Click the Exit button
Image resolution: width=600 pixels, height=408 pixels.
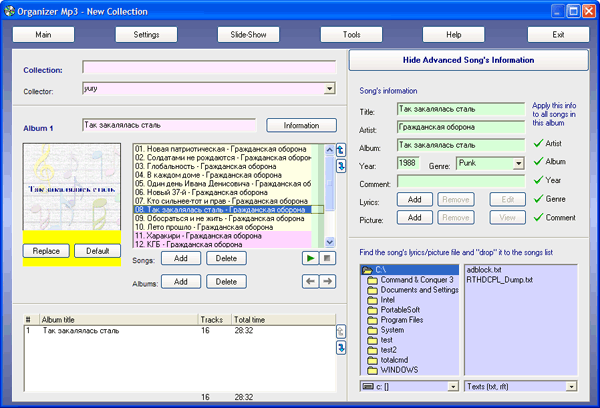coord(558,34)
